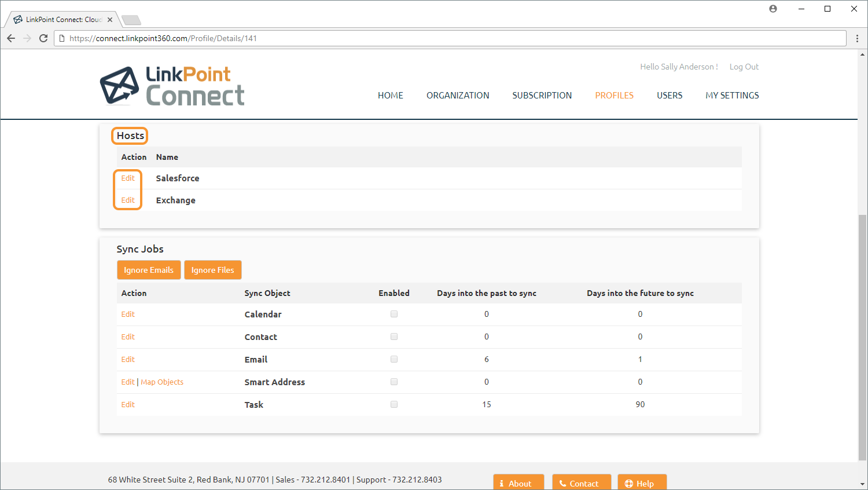Toggle the Email Enabled checkbox
The image size is (868, 490).
click(394, 359)
